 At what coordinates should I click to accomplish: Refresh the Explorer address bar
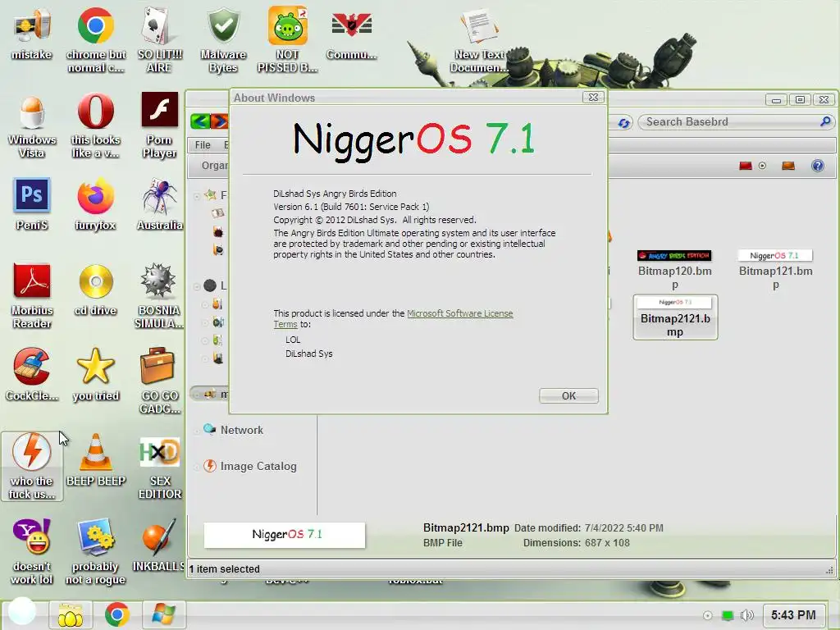623,123
